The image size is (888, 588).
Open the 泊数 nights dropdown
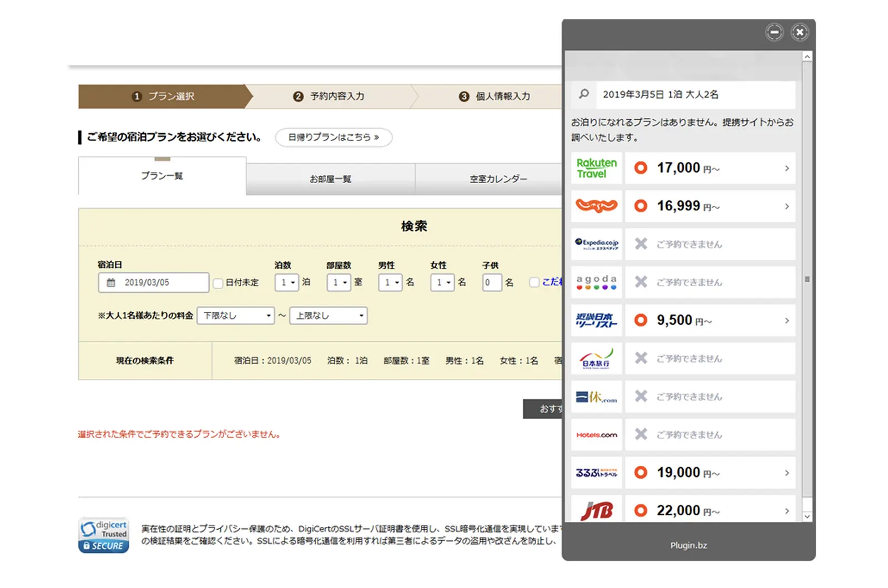(x=286, y=282)
